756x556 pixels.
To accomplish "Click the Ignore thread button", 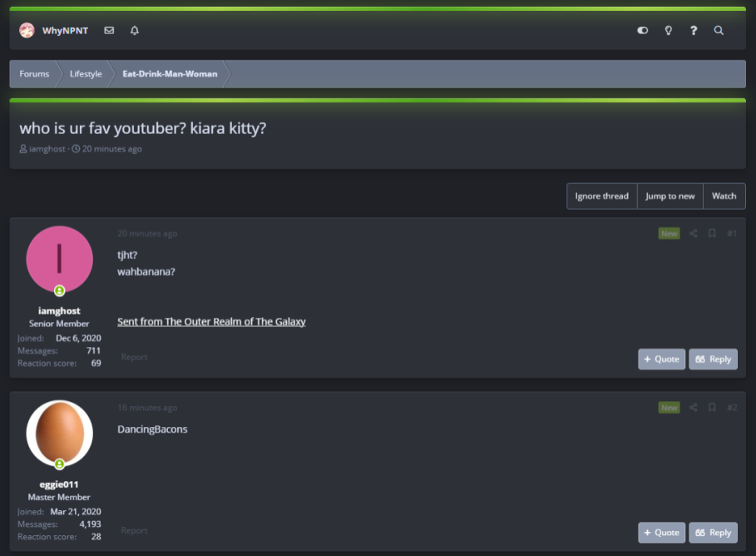I will pos(601,196).
